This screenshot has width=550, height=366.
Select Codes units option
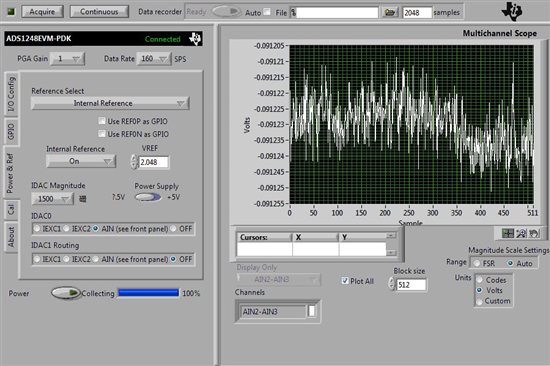(479, 280)
